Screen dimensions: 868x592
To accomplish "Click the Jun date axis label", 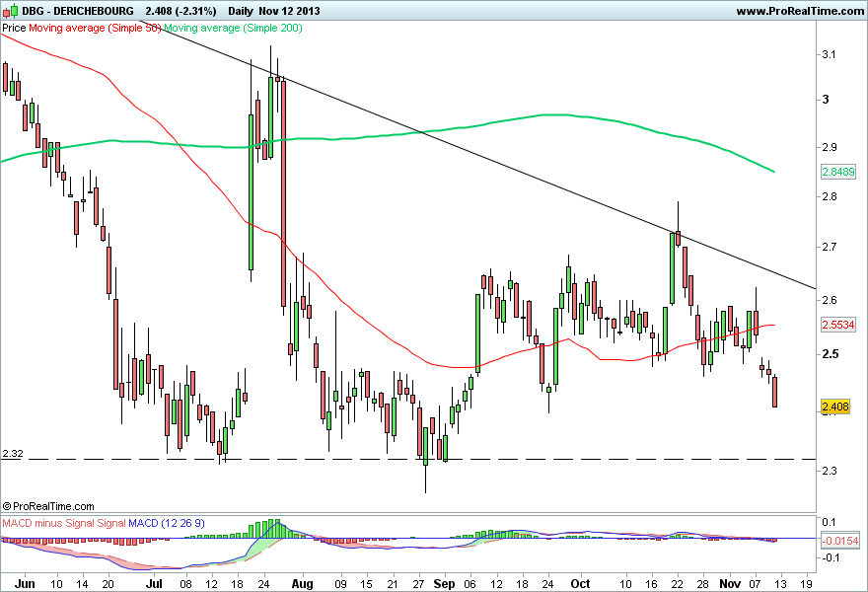I will 25,584.
